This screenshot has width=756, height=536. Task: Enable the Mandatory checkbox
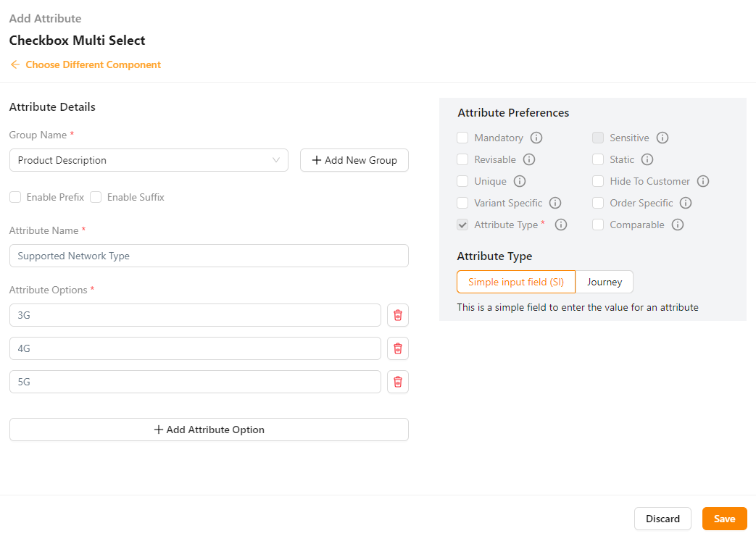pos(462,138)
